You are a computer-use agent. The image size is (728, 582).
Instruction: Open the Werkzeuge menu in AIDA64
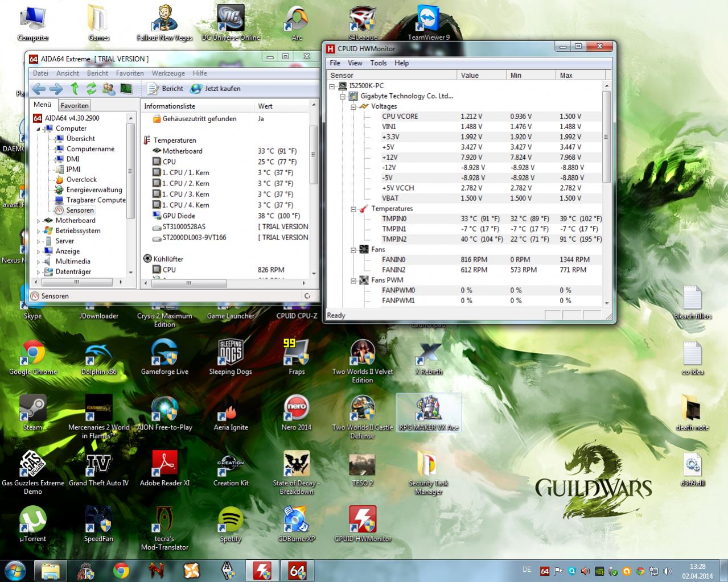pos(168,73)
